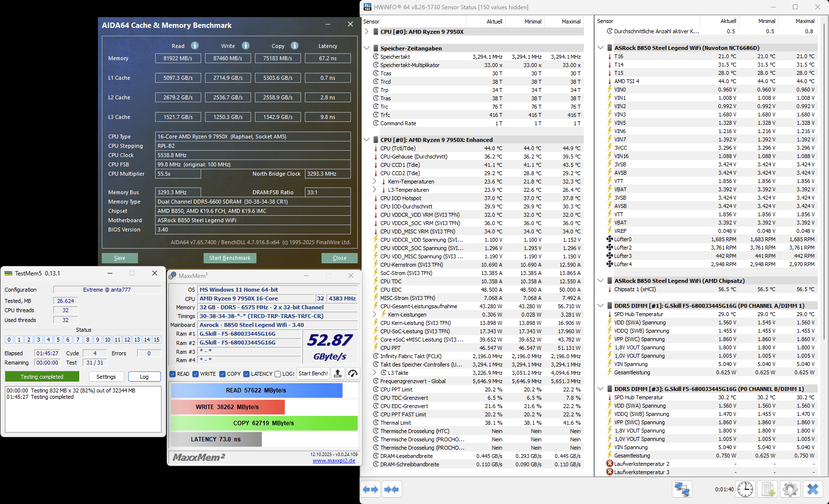Screen dimensions: 829x504
Task: Click the right pane Aktuell column header
Action: (x=719, y=21)
